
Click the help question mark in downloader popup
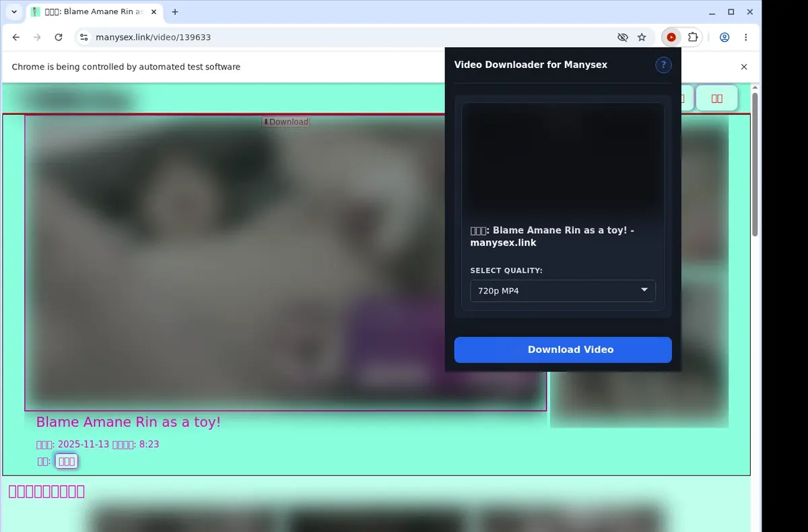pyautogui.click(x=663, y=65)
